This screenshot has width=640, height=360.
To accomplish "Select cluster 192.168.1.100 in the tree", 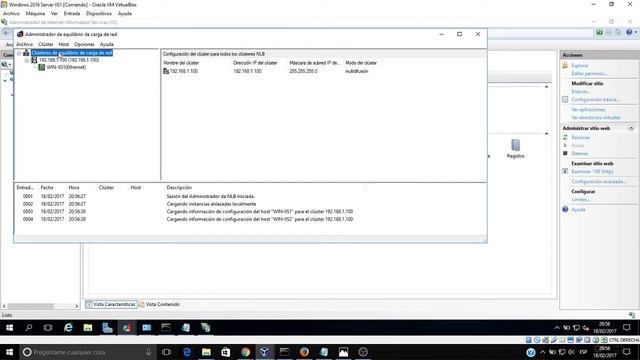I will click(69, 60).
